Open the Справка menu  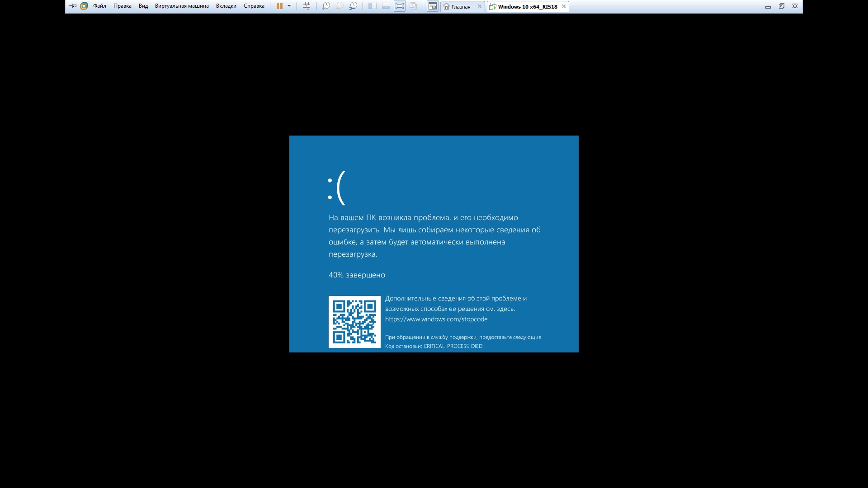254,6
